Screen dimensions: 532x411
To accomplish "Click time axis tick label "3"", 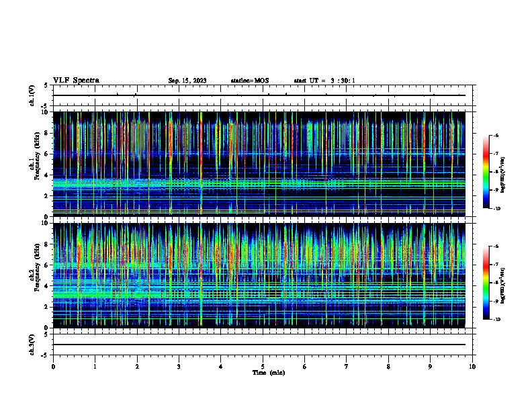I will click(179, 367).
